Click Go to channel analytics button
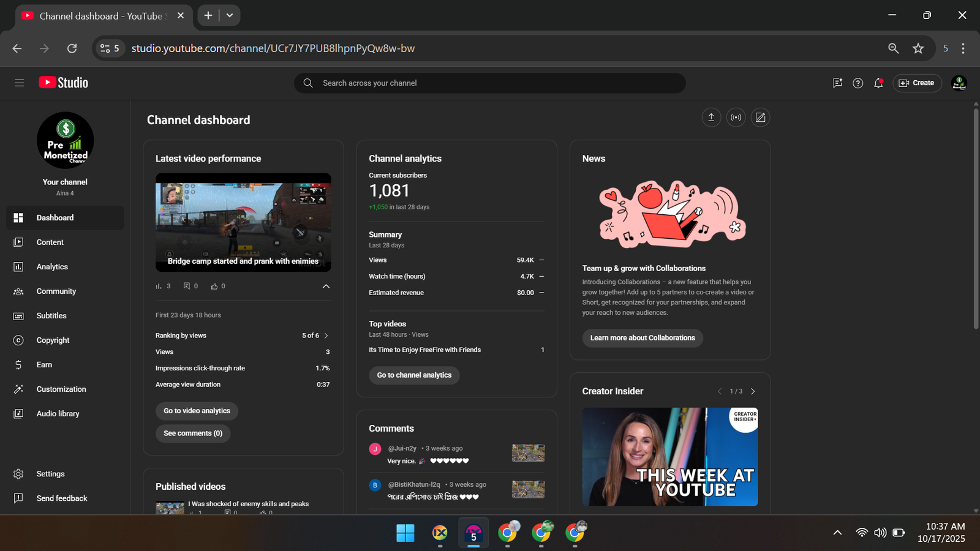 pos(414,375)
